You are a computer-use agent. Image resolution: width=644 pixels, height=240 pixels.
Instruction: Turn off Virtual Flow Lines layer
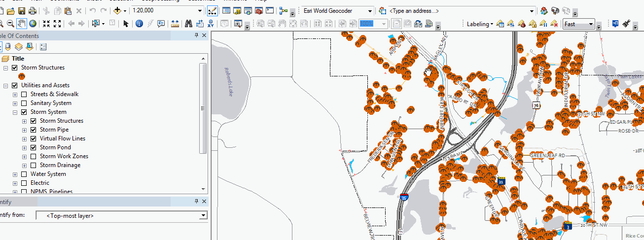pos(34,138)
